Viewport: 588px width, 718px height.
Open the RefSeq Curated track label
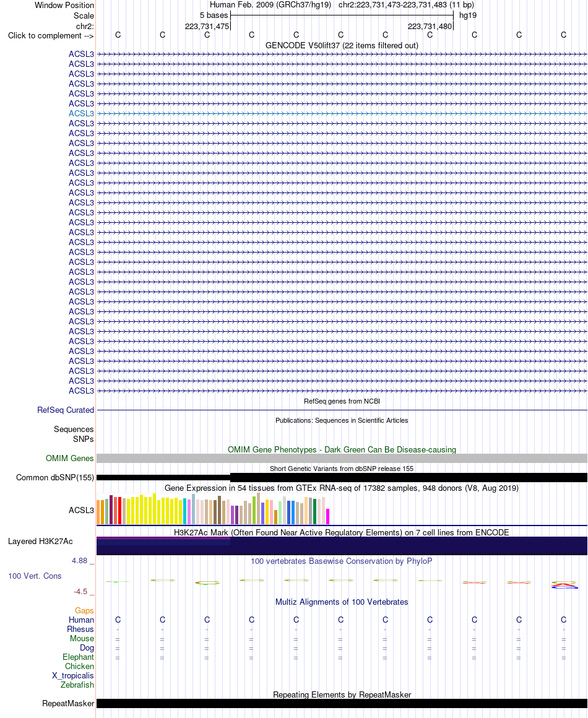click(x=66, y=410)
